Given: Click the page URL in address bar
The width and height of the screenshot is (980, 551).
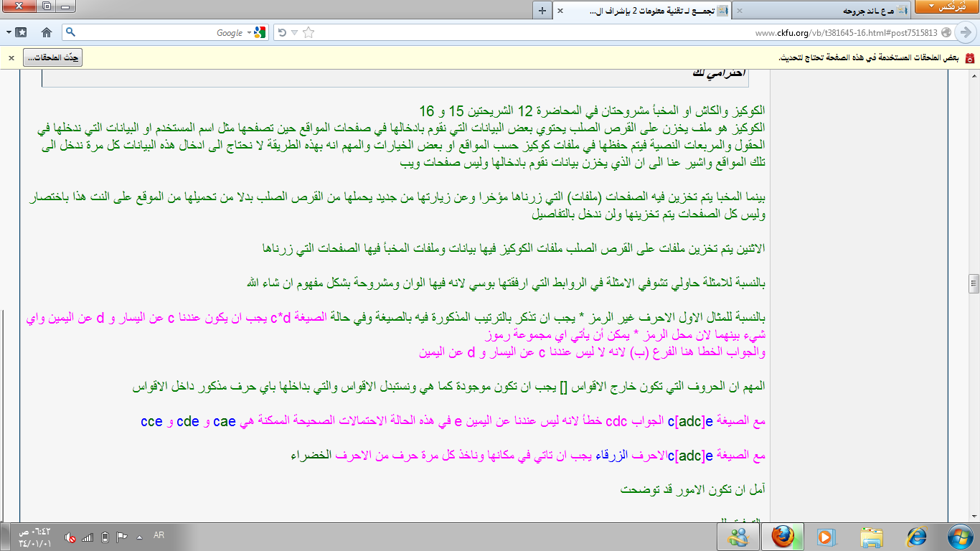Looking at the screenshot, I should click(847, 32).
